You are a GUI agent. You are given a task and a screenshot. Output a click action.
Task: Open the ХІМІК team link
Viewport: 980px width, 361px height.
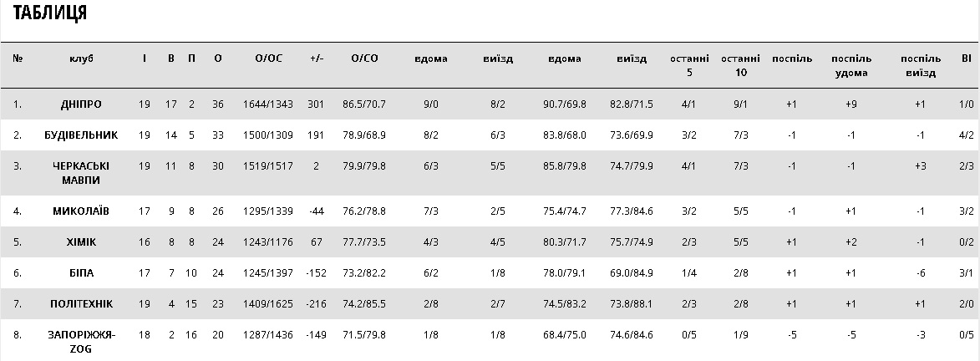click(82, 242)
